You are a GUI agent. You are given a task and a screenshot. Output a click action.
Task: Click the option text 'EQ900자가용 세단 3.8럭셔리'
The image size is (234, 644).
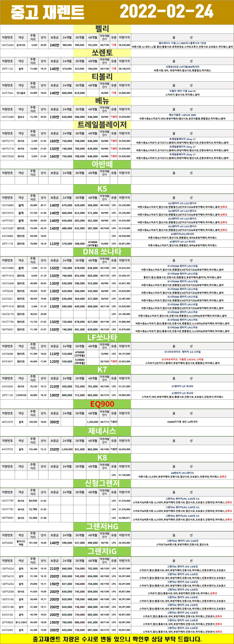pyautogui.click(x=182, y=422)
